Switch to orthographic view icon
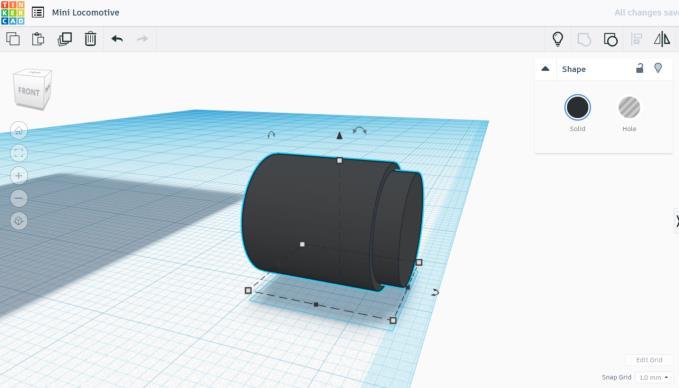The width and height of the screenshot is (679, 388). click(x=19, y=221)
